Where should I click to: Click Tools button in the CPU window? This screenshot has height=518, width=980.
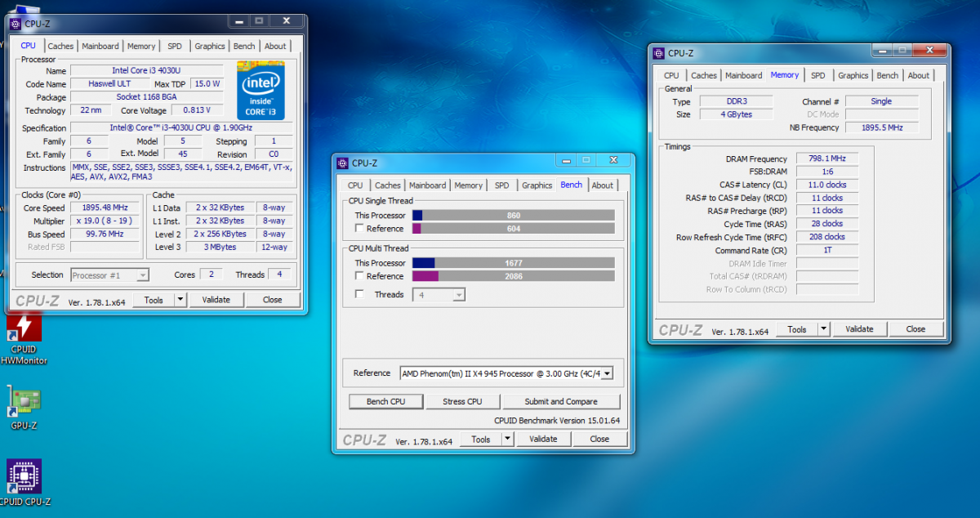[x=154, y=300]
